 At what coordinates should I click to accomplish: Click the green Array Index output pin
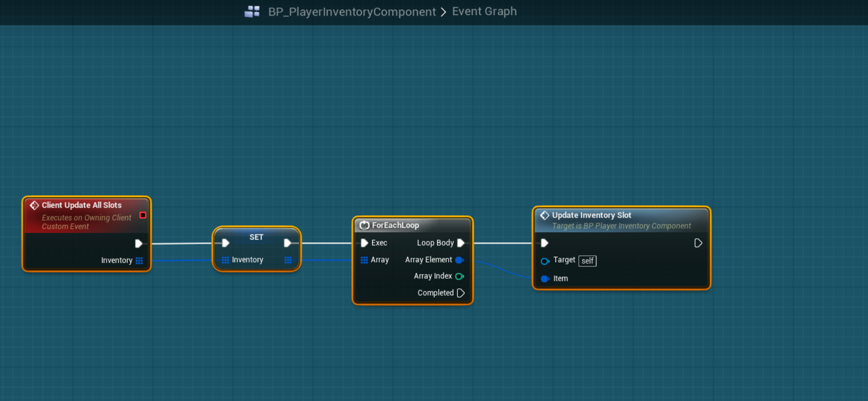pos(459,276)
